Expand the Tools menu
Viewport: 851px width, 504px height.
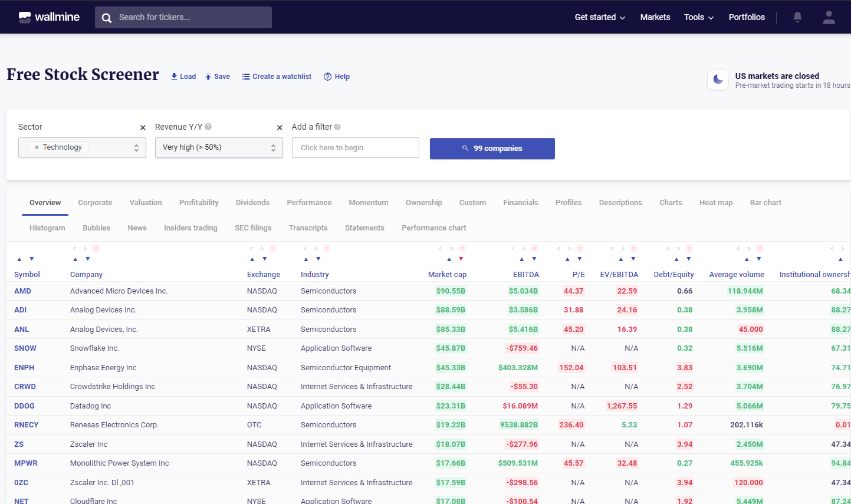[698, 17]
